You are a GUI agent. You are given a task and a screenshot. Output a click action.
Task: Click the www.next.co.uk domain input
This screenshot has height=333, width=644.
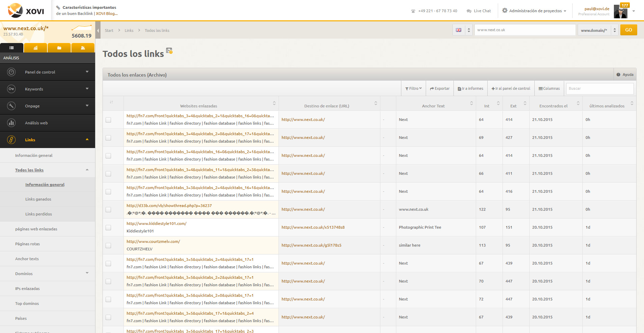pos(525,30)
